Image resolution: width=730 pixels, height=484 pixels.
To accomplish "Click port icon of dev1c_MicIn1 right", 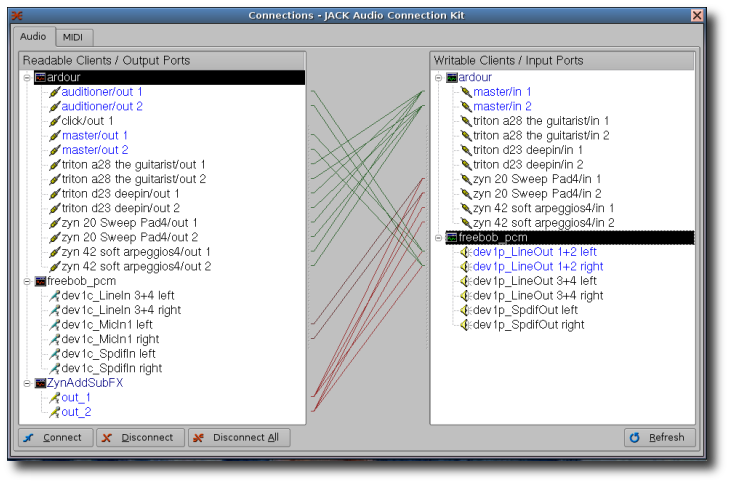I will coord(54,340).
